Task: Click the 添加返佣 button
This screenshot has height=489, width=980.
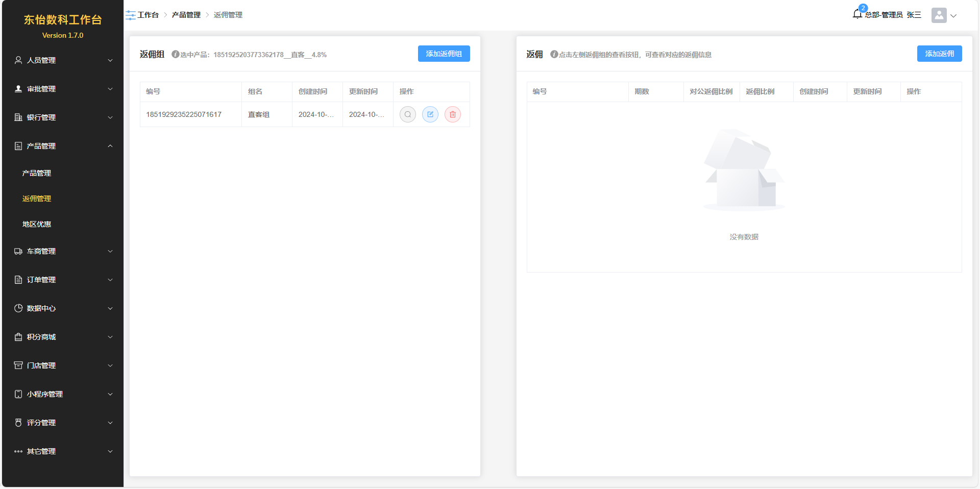Action: tap(939, 54)
